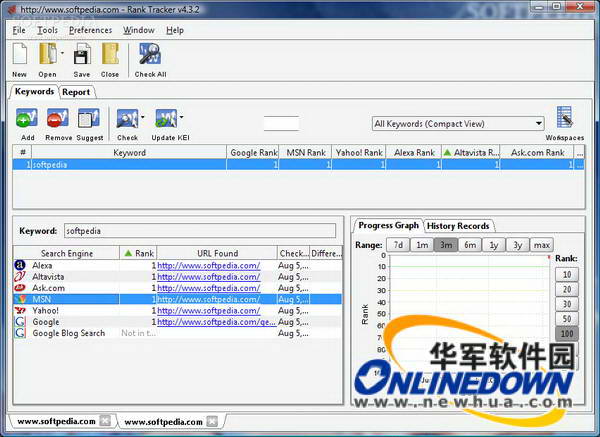Click the Close project icon

point(110,54)
